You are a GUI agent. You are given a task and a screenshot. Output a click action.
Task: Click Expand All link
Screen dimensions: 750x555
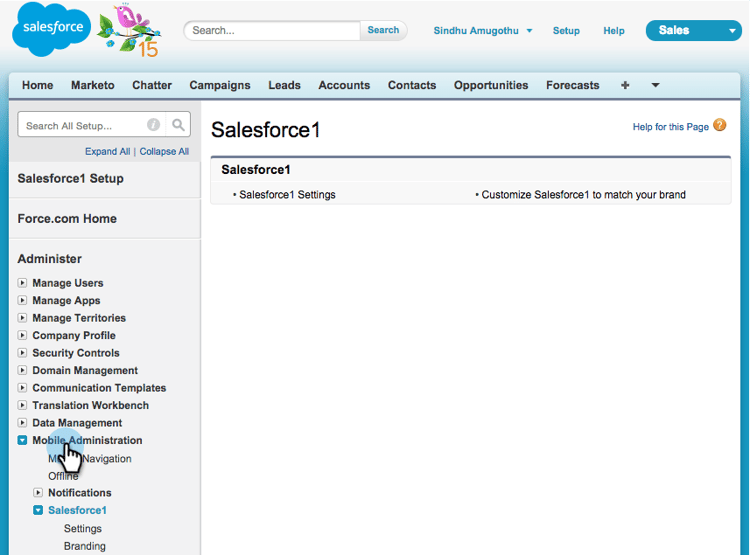coord(107,151)
